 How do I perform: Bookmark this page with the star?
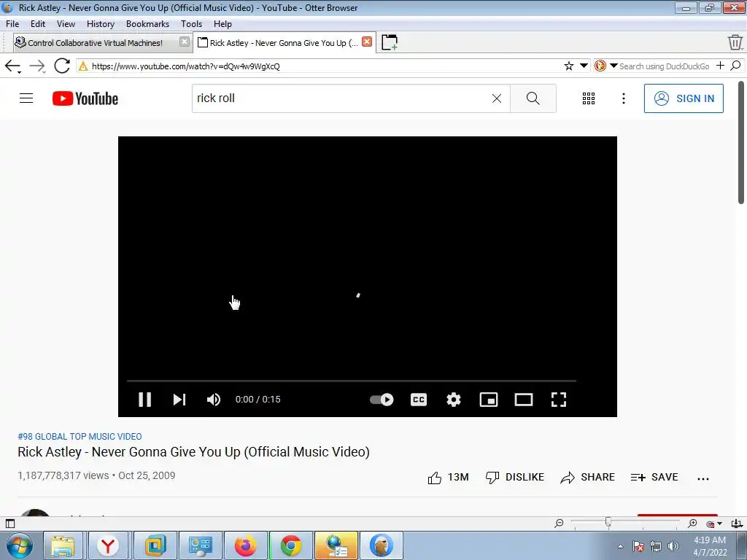[569, 66]
